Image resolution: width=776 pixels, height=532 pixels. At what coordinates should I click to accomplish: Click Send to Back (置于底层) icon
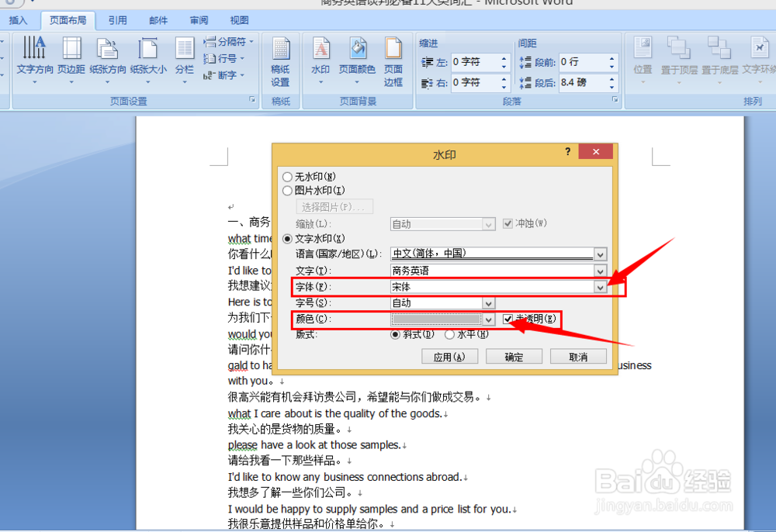719,58
